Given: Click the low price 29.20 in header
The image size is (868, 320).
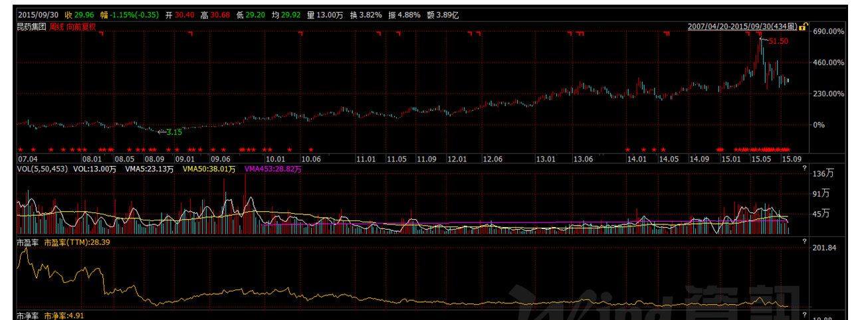Looking at the screenshot, I should [x=256, y=15].
